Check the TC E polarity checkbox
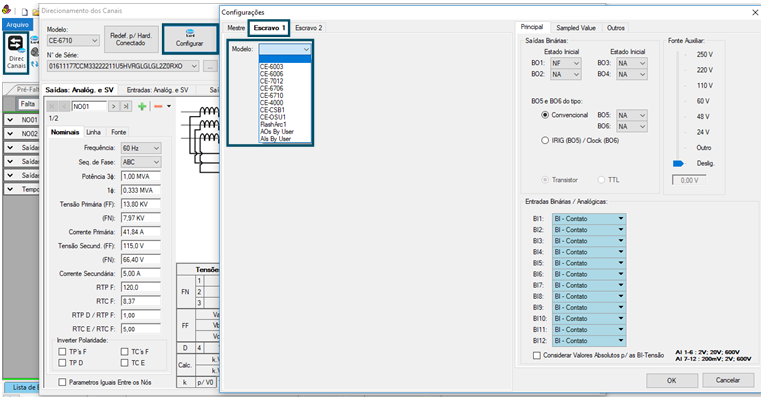 pyautogui.click(x=124, y=363)
